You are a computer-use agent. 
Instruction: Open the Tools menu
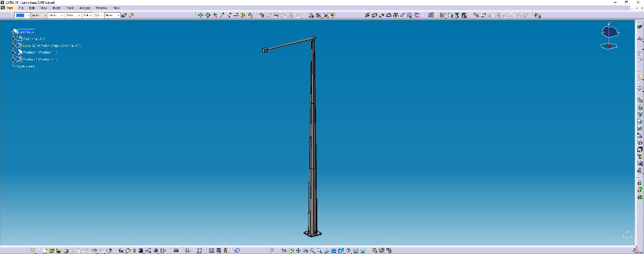point(70,8)
